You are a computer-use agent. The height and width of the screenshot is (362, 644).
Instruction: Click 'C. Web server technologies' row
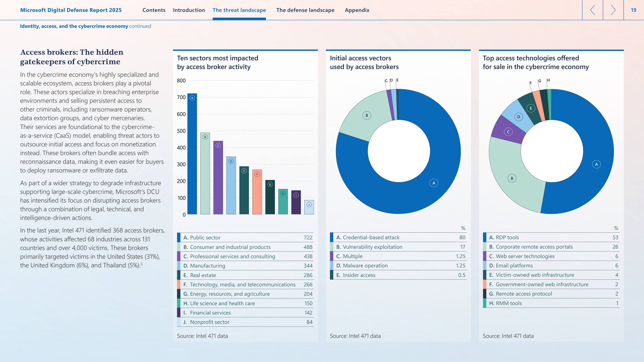coord(551,256)
